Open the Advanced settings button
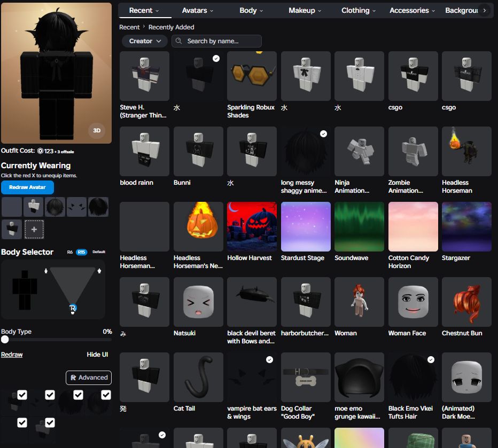 click(89, 378)
